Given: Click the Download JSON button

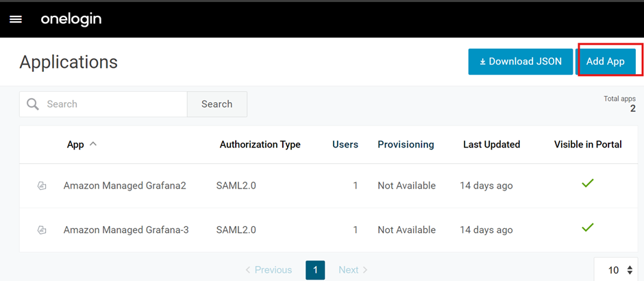Looking at the screenshot, I should 521,62.
